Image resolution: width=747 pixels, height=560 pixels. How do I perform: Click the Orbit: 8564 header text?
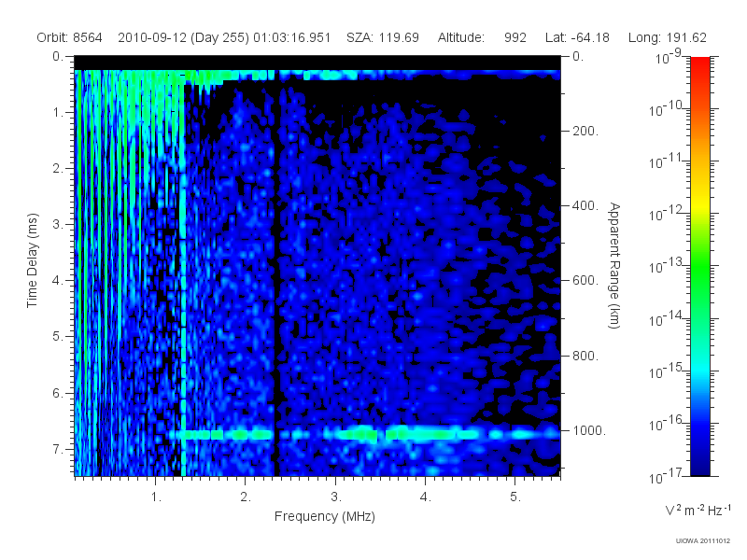click(x=69, y=37)
